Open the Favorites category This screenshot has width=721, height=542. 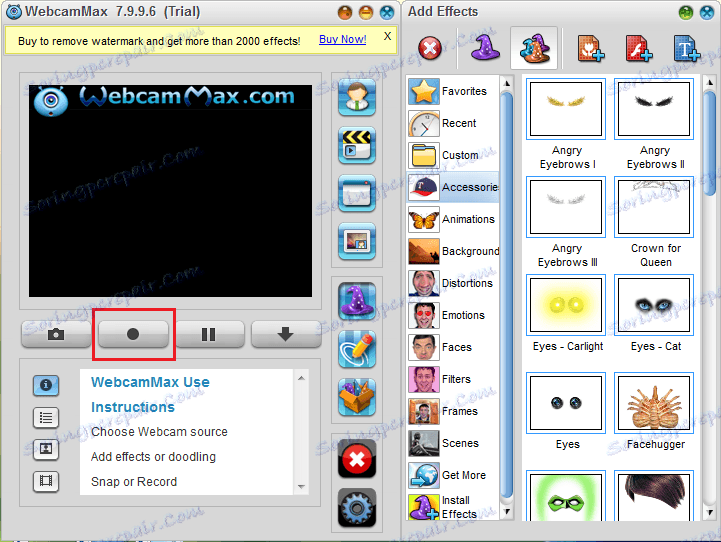pos(453,91)
